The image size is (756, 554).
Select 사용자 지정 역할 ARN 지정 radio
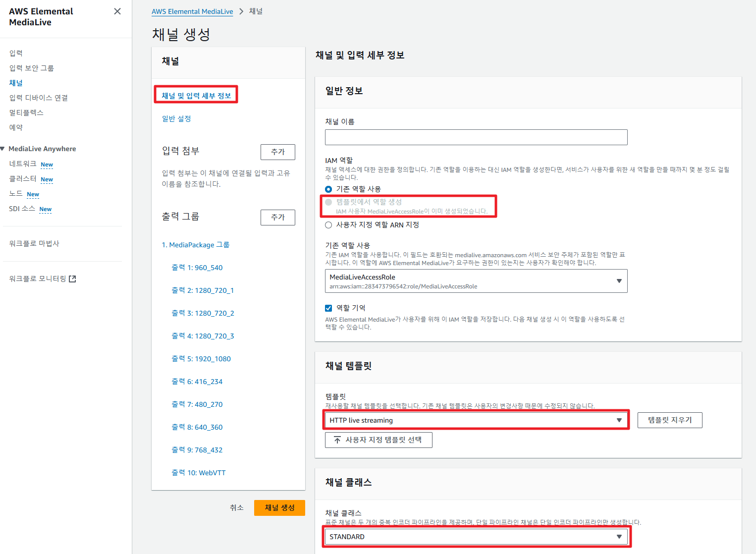pyautogui.click(x=328, y=225)
